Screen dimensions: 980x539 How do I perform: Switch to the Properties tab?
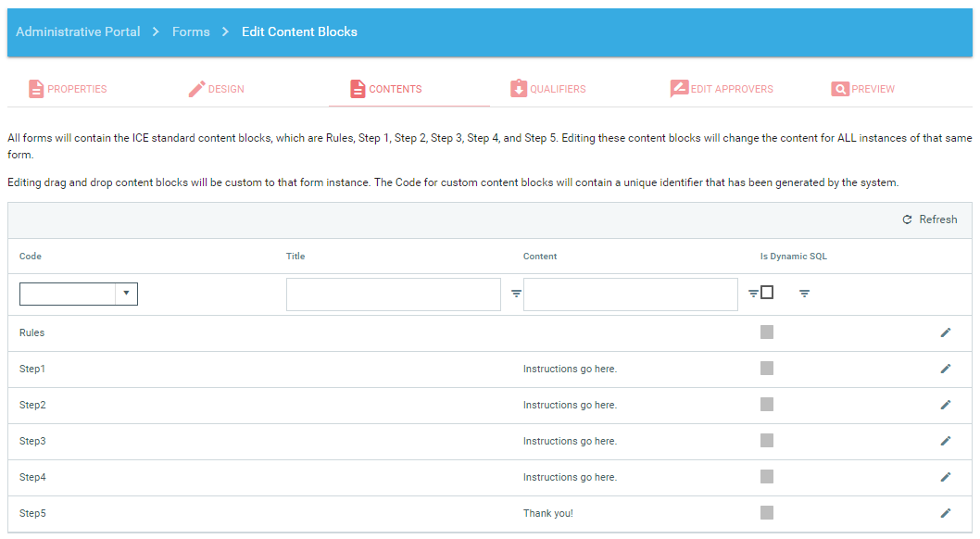tap(68, 89)
